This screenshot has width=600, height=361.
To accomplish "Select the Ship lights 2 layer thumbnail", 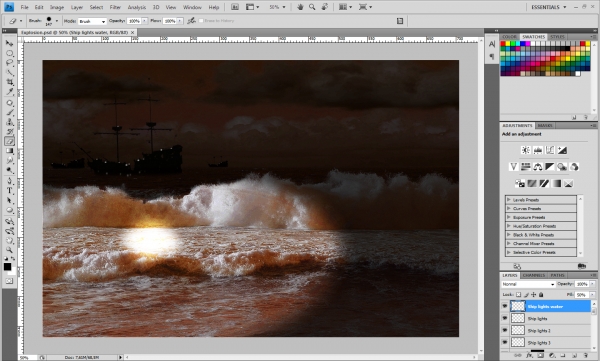I will (x=518, y=330).
